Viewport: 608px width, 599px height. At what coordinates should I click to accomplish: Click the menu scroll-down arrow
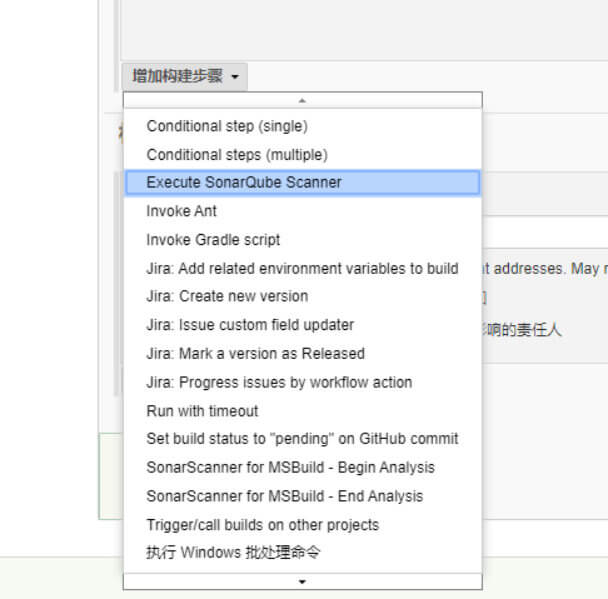click(x=302, y=581)
